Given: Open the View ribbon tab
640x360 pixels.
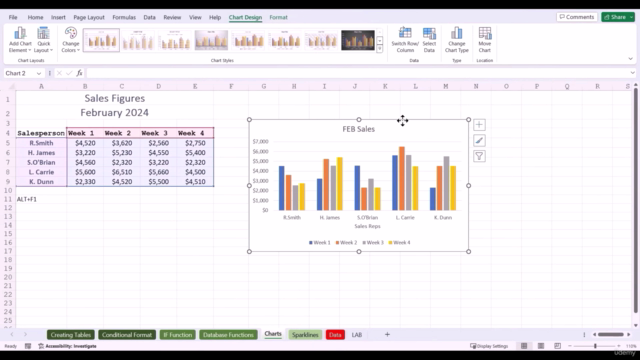Looking at the screenshot, I should coord(195,17).
